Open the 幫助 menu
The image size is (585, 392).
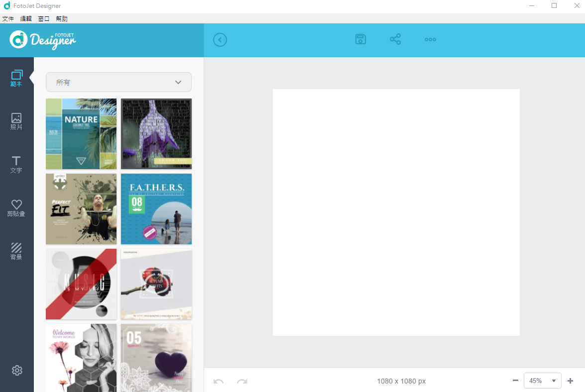62,18
